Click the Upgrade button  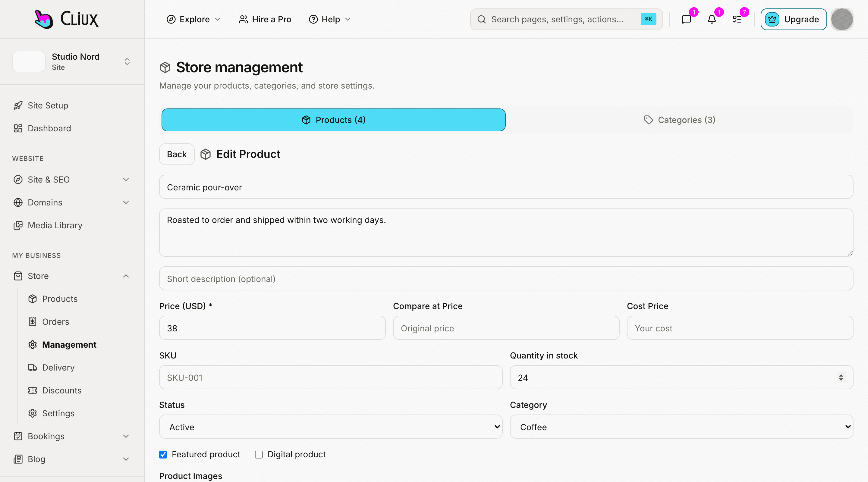[793, 19]
